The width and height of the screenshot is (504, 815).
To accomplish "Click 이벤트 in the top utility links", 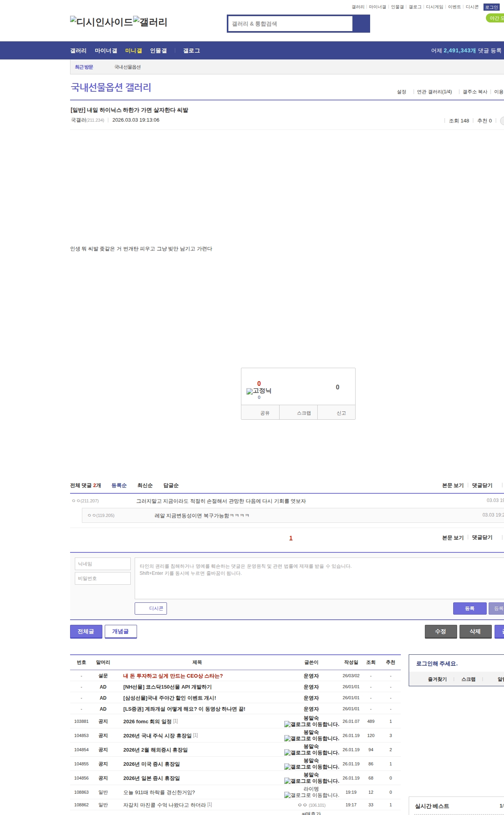I will pos(454,7).
